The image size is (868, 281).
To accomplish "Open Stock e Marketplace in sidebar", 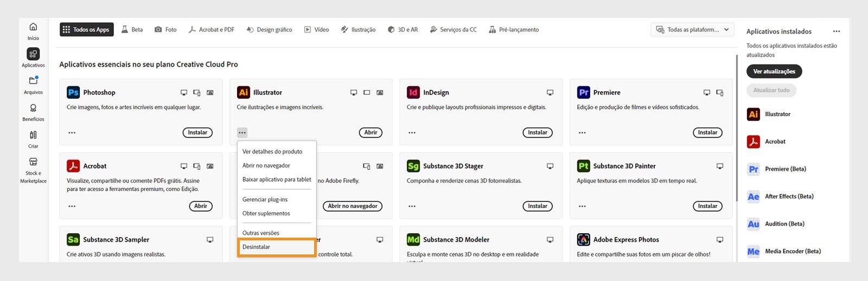I will coord(33,170).
